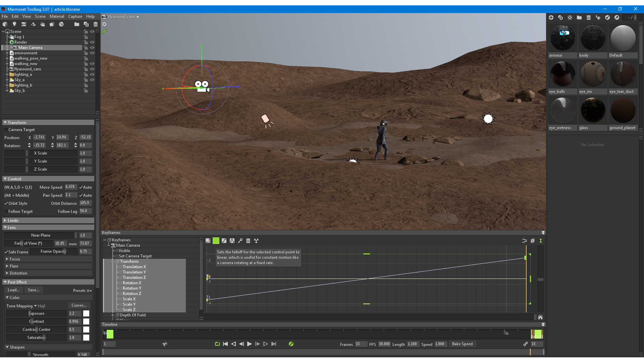Click the materials folder icon
644x362 pixels.
click(x=579, y=17)
